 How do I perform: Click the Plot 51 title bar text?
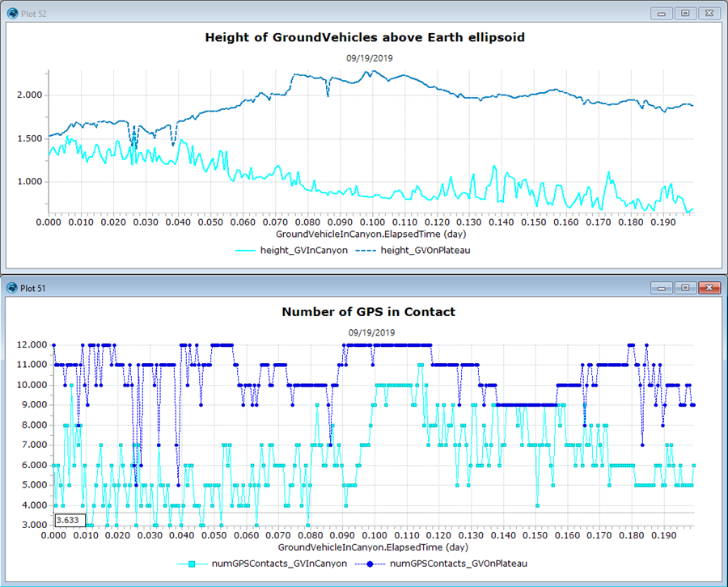pos(32,289)
